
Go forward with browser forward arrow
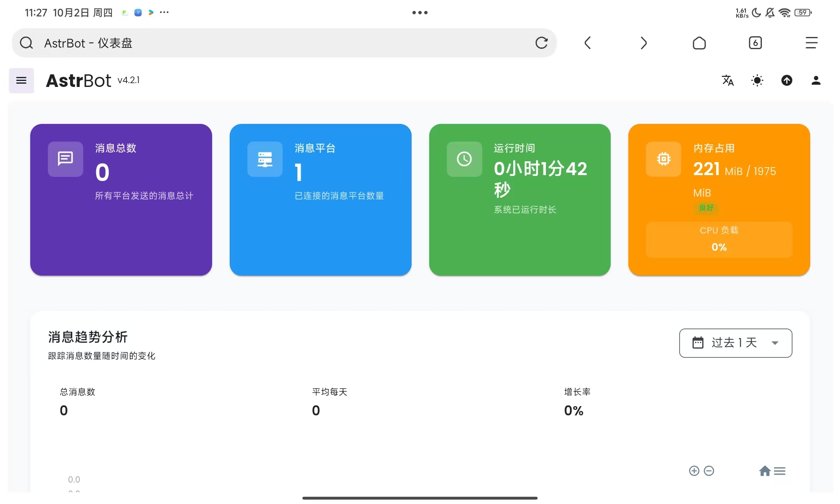[643, 43]
